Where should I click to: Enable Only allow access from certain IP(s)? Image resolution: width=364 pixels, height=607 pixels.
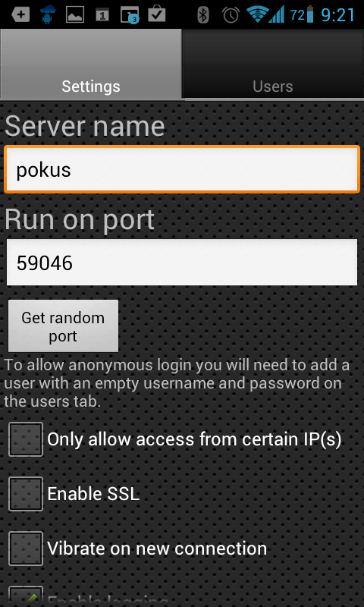coord(26,439)
